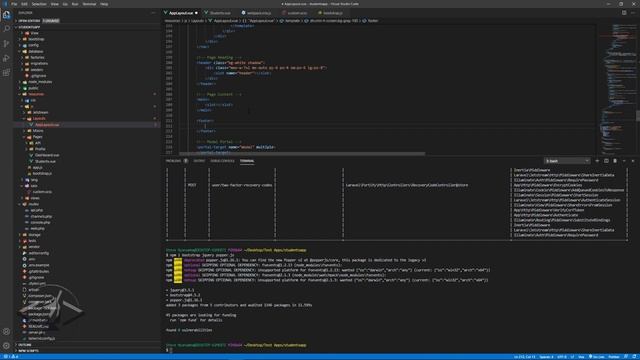Open the Go menu

(x=65, y=4)
